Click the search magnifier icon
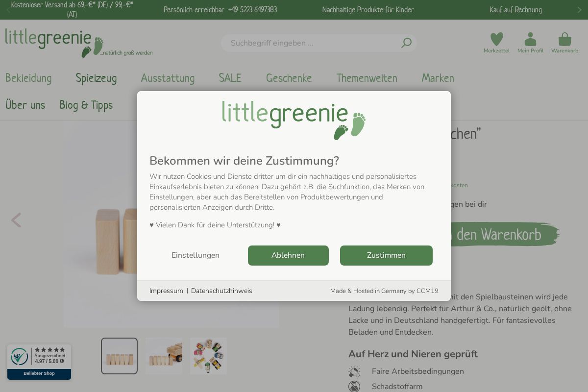This screenshot has height=392, width=588. click(x=406, y=43)
